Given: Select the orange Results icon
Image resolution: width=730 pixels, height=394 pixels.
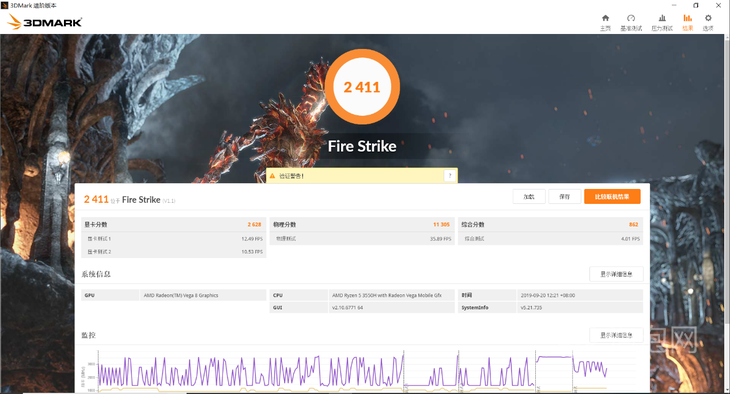Looking at the screenshot, I should pos(688,18).
